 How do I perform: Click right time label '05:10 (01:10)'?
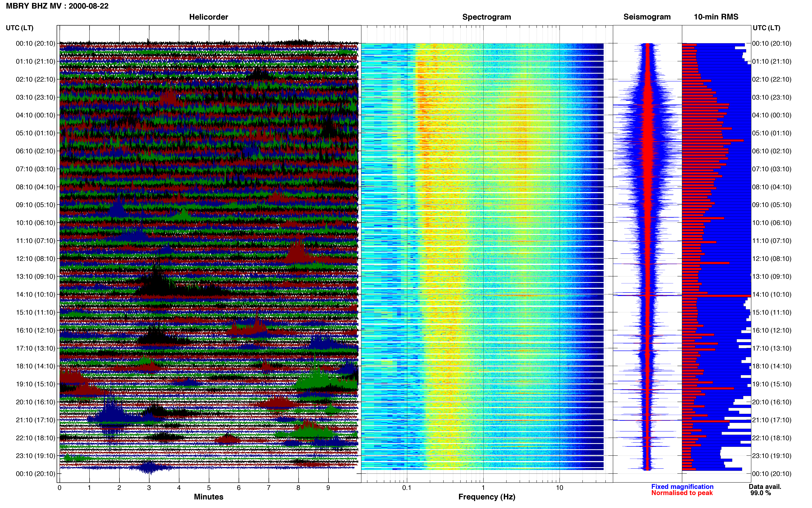pos(772,133)
